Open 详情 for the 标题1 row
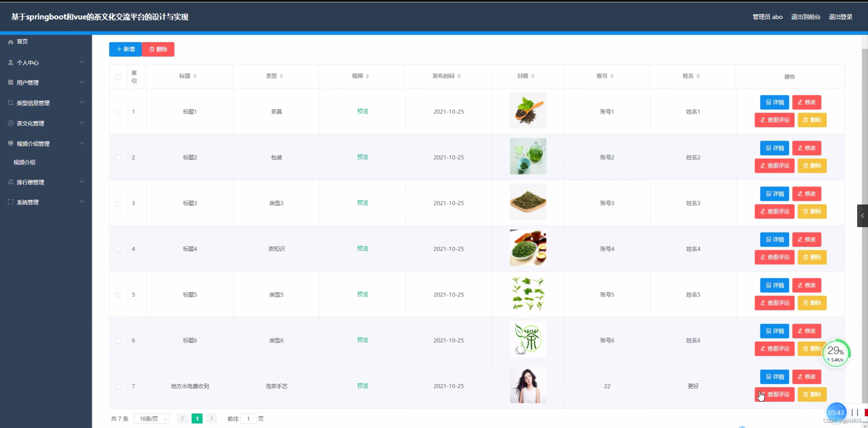This screenshot has width=868, height=428. coord(774,102)
